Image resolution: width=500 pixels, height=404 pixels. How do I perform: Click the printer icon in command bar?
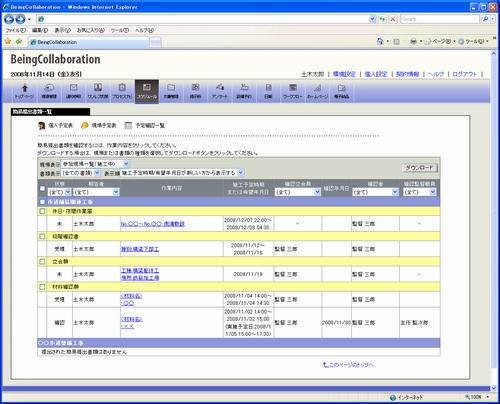pos(413,41)
